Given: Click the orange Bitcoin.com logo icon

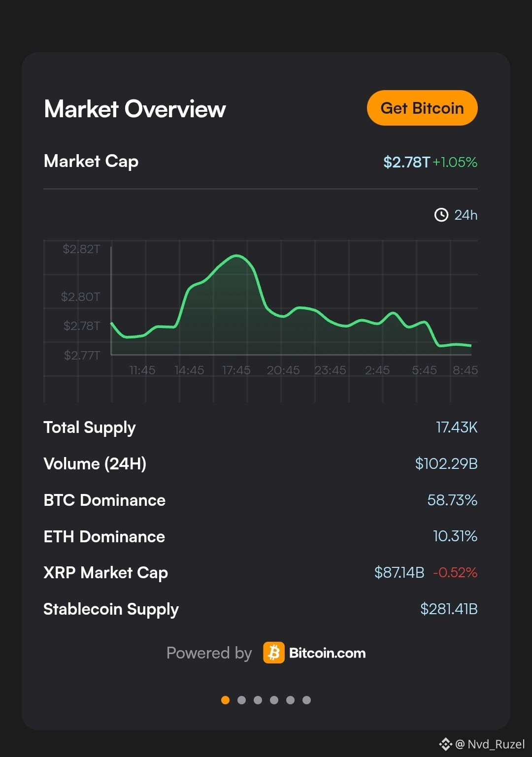Looking at the screenshot, I should (274, 653).
